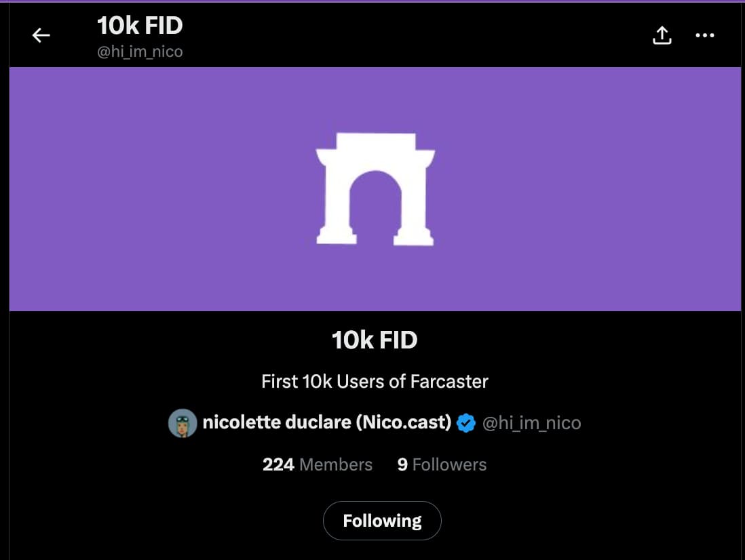Screen dimensions: 745x560
Task: Click the white arch logo in banner
Action: [375, 188]
